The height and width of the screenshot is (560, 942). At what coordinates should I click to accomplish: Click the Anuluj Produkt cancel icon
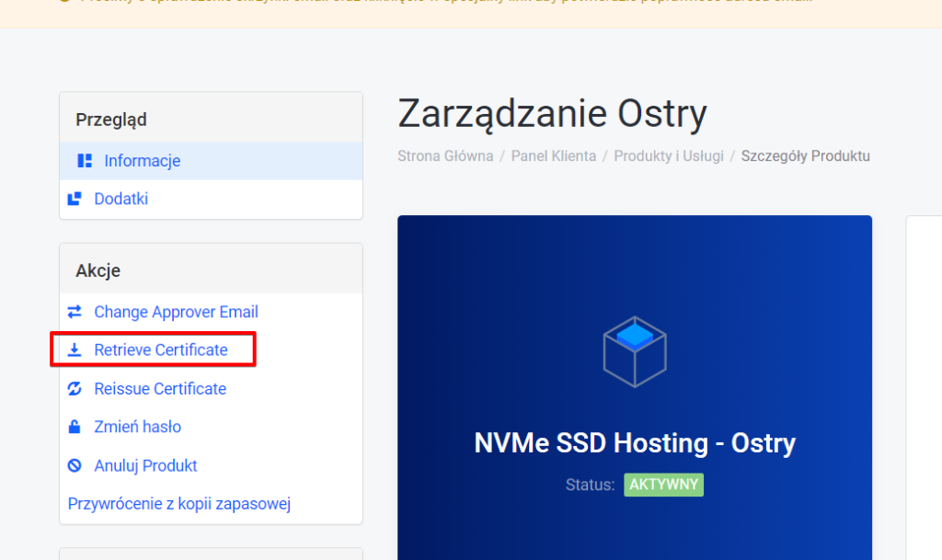tap(75, 465)
